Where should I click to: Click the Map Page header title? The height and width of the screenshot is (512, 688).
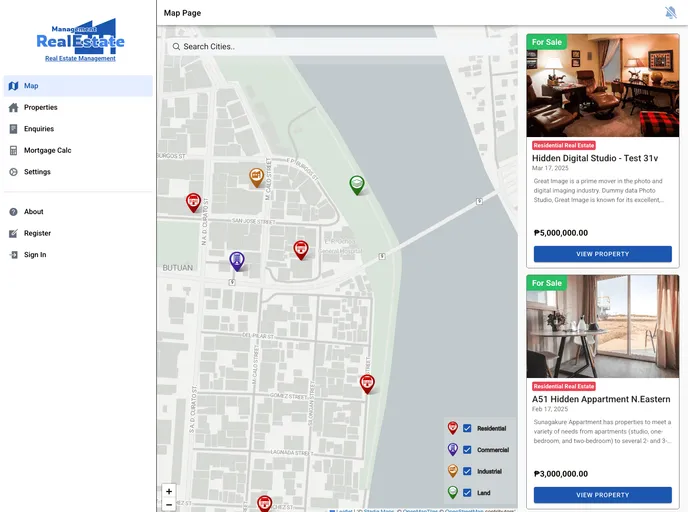coord(182,13)
